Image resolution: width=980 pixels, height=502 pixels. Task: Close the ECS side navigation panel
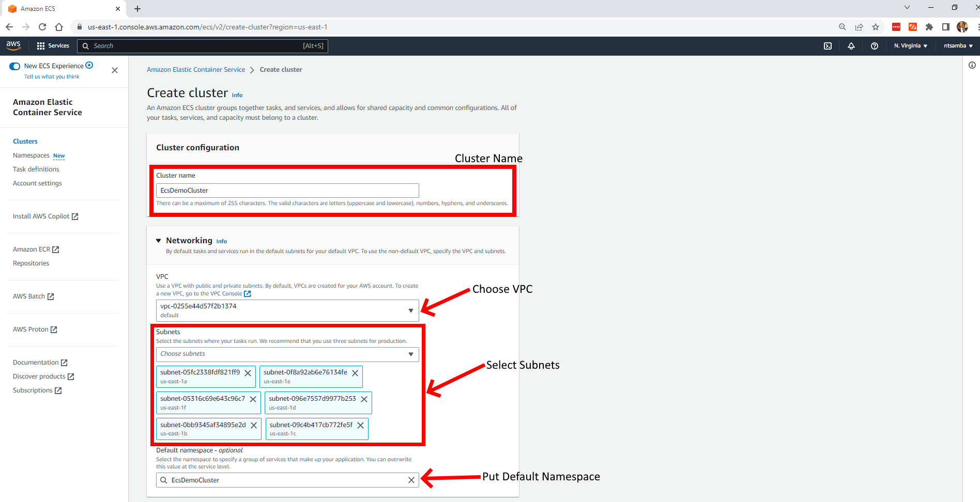coord(115,70)
